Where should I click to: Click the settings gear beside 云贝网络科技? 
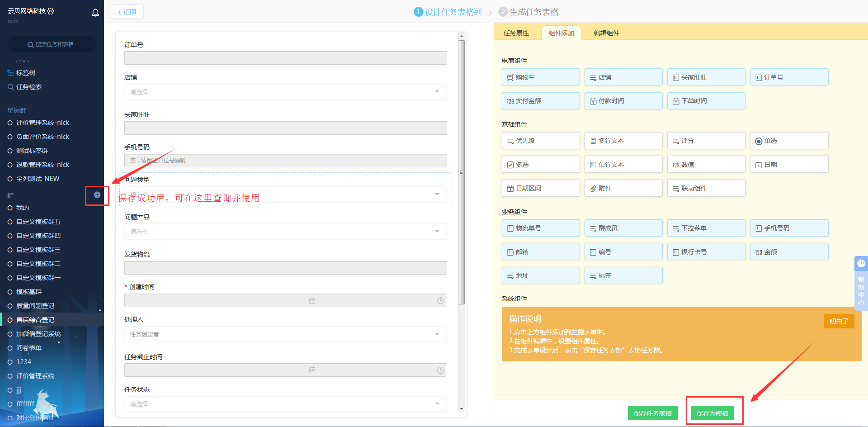tap(51, 11)
